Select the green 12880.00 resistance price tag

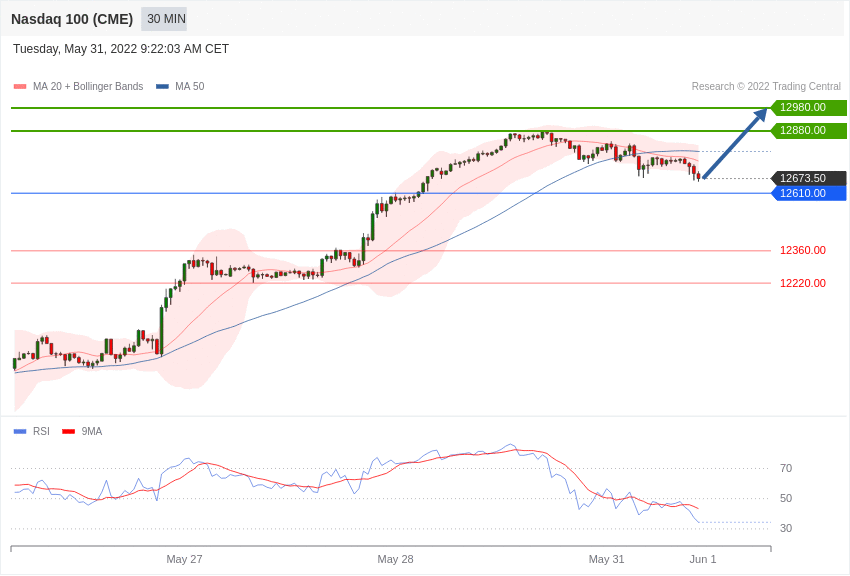tap(808, 131)
